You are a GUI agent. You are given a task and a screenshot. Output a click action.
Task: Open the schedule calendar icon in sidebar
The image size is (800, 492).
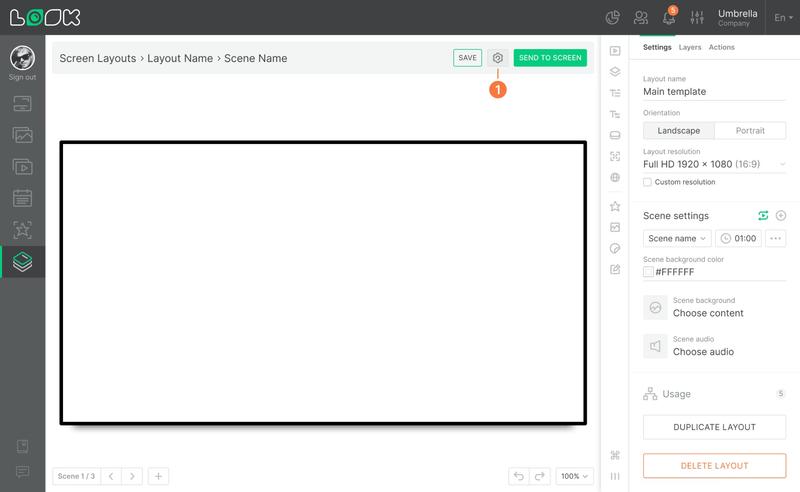click(22, 198)
